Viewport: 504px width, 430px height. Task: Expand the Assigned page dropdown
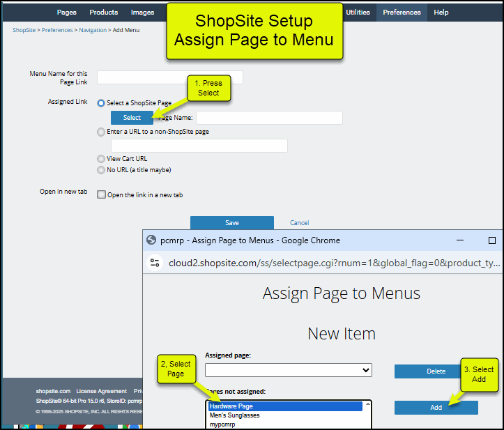[288, 370]
